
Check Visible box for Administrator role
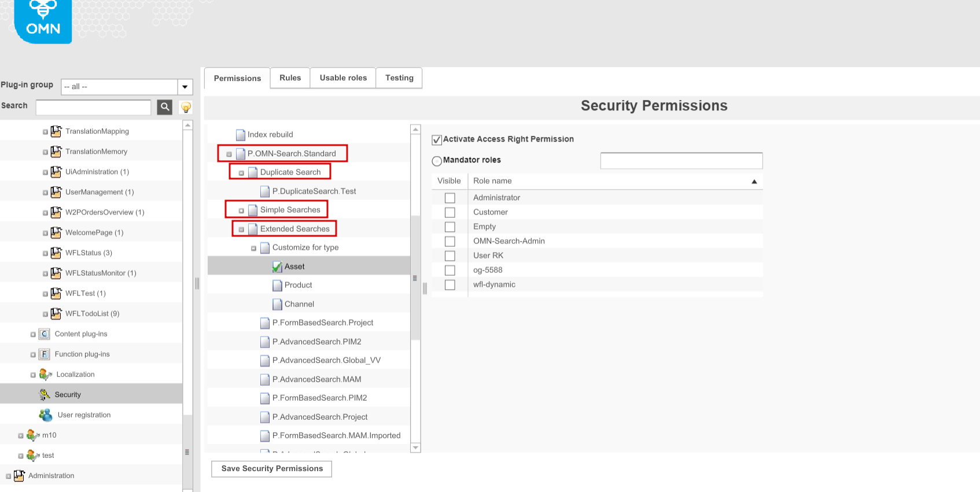[450, 198]
